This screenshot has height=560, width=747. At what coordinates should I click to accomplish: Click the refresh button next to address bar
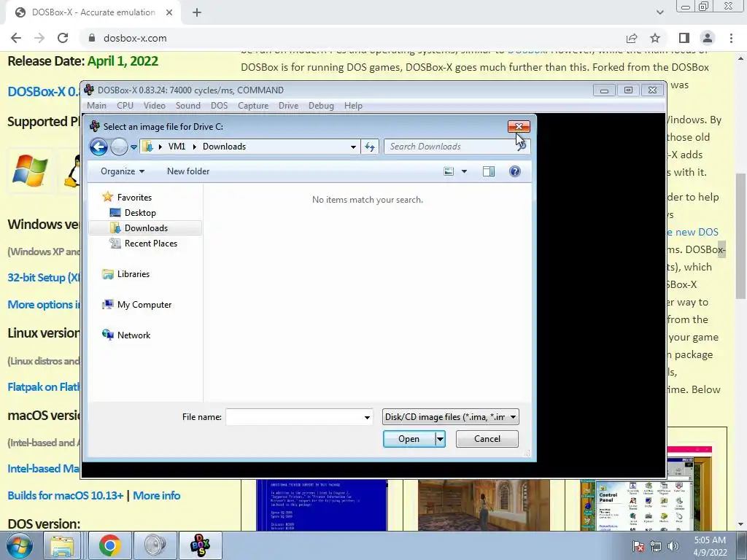[370, 147]
